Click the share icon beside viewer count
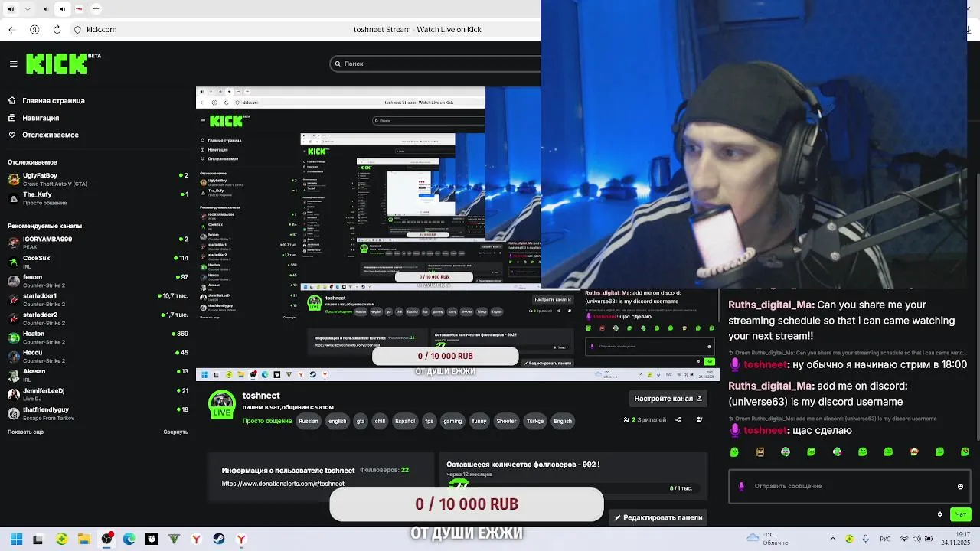Viewport: 980px width, 551px height. [678, 419]
